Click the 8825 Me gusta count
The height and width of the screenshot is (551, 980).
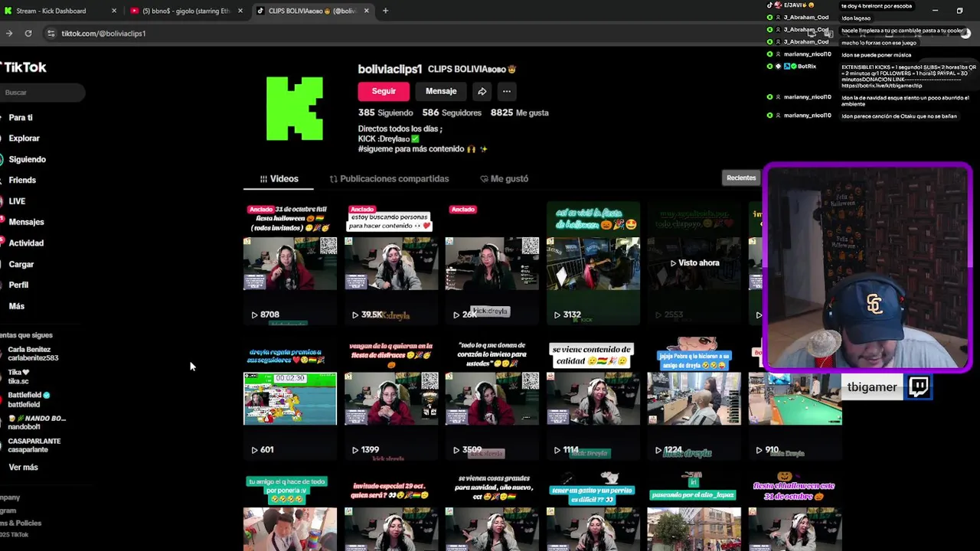[x=520, y=112]
